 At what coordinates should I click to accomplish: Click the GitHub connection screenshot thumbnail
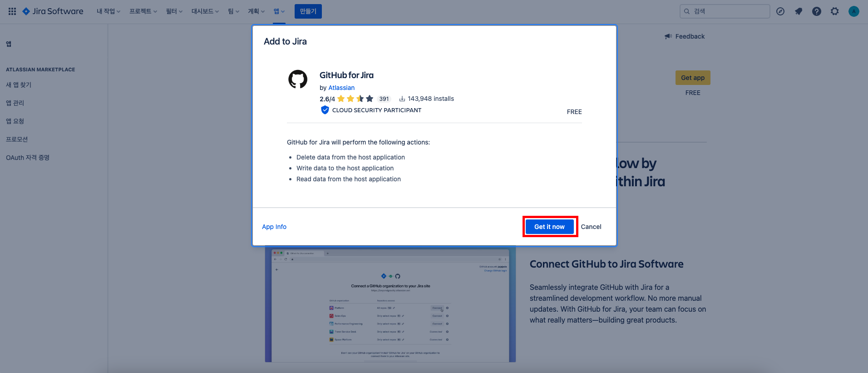(390, 304)
